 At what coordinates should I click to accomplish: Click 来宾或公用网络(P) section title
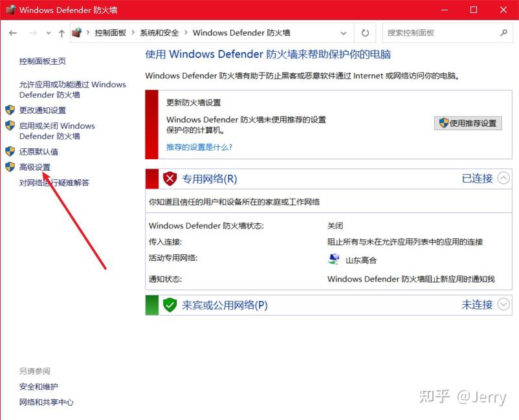[225, 305]
